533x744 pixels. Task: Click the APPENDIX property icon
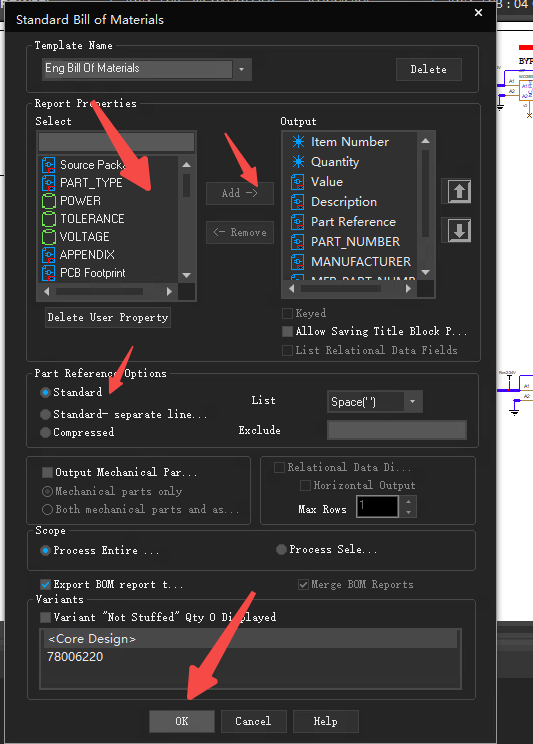[x=48, y=255]
